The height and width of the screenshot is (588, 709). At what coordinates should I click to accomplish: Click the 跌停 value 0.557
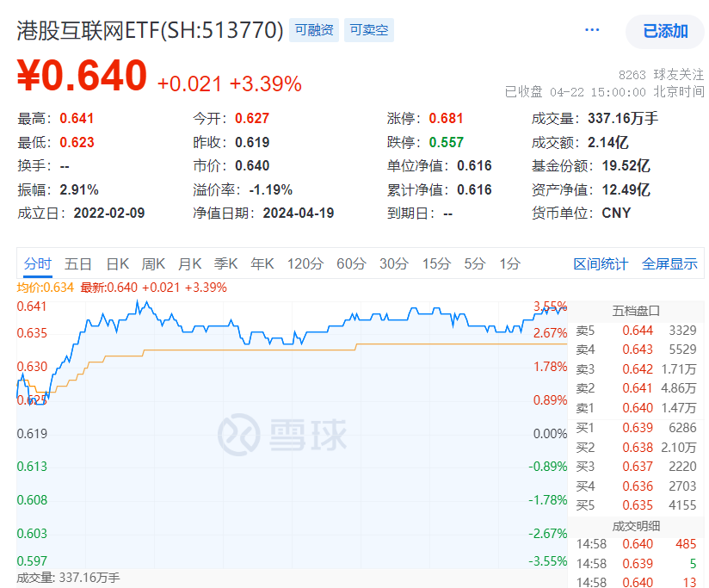(447, 142)
